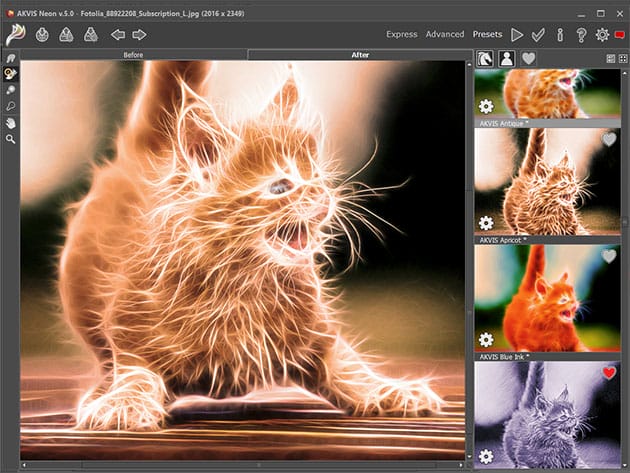Apply result with the checkmark icon
The height and width of the screenshot is (473, 630).
click(x=538, y=34)
